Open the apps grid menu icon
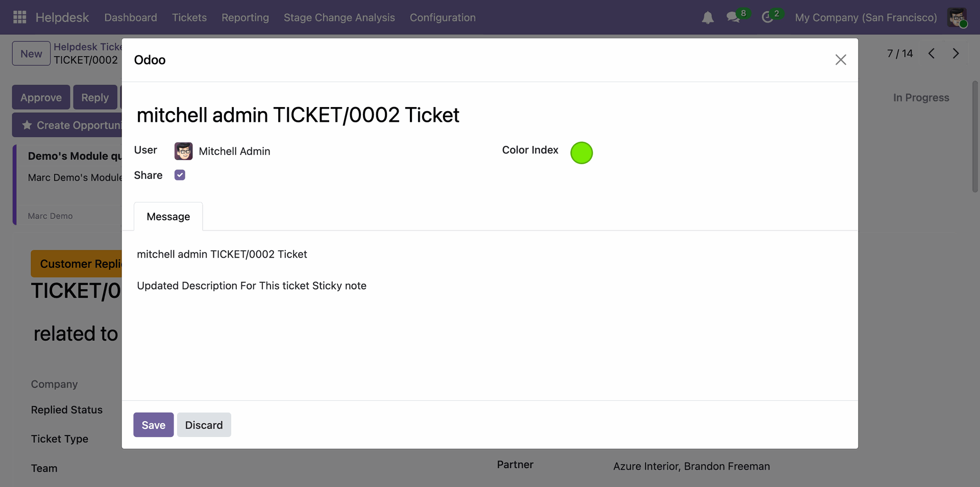The width and height of the screenshot is (980, 487). pyautogui.click(x=19, y=17)
